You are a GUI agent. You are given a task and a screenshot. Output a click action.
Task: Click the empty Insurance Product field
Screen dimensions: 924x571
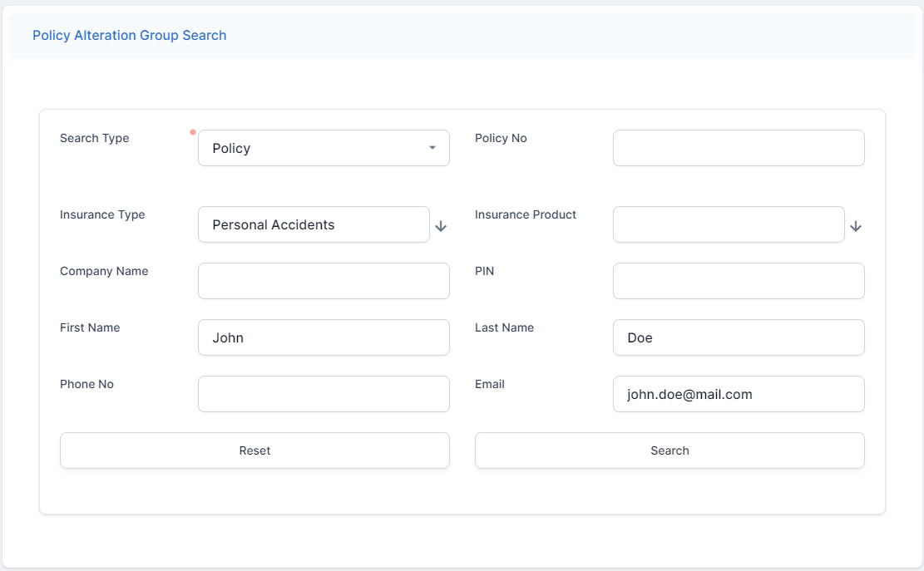click(x=729, y=224)
